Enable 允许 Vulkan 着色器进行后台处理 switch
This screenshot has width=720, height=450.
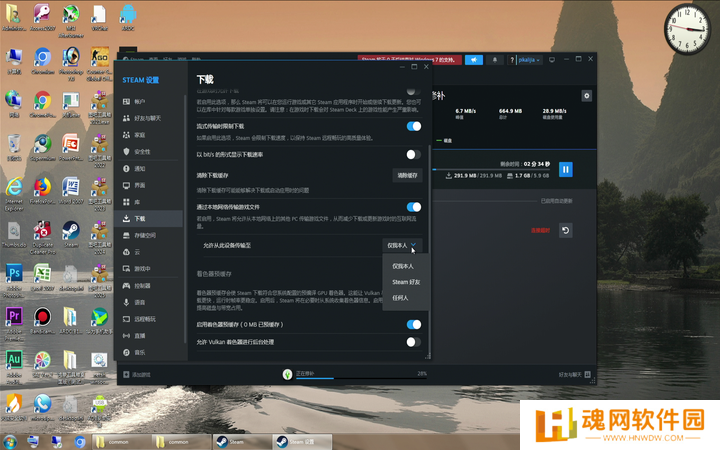point(414,342)
